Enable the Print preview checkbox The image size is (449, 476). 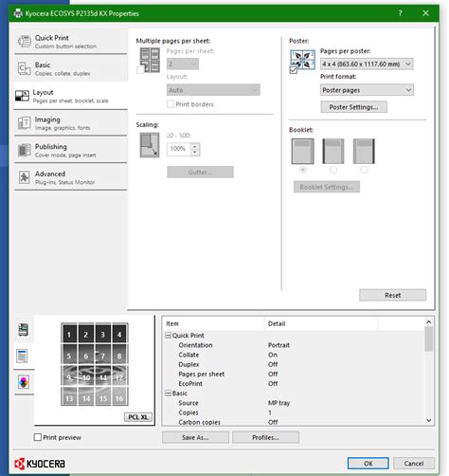(x=38, y=437)
